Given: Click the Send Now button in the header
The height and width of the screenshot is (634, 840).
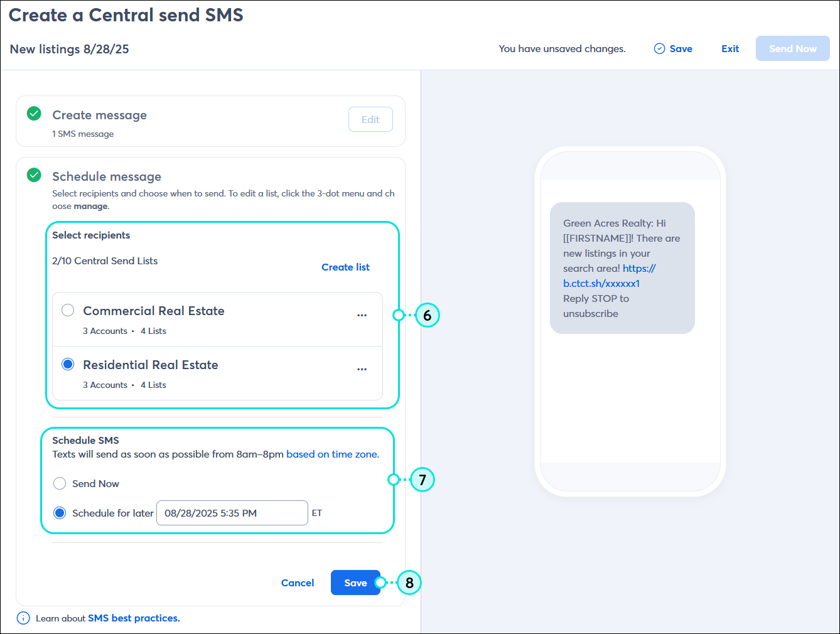Looking at the screenshot, I should click(x=792, y=48).
